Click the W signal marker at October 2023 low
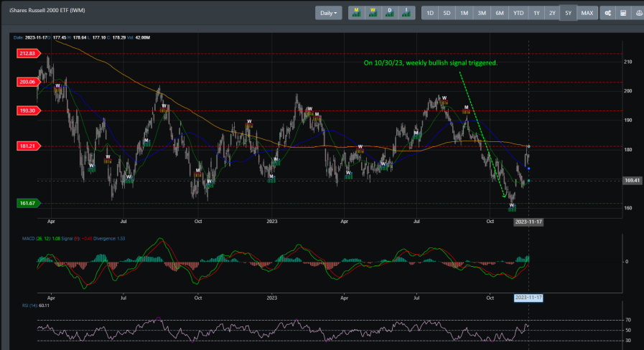The width and height of the screenshot is (644, 350). pos(512,207)
